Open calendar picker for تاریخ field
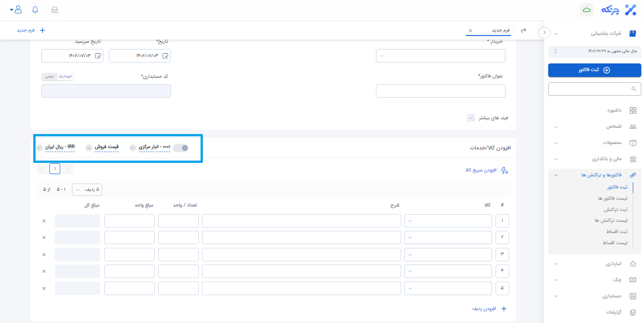The image size is (644, 323). 165,56
